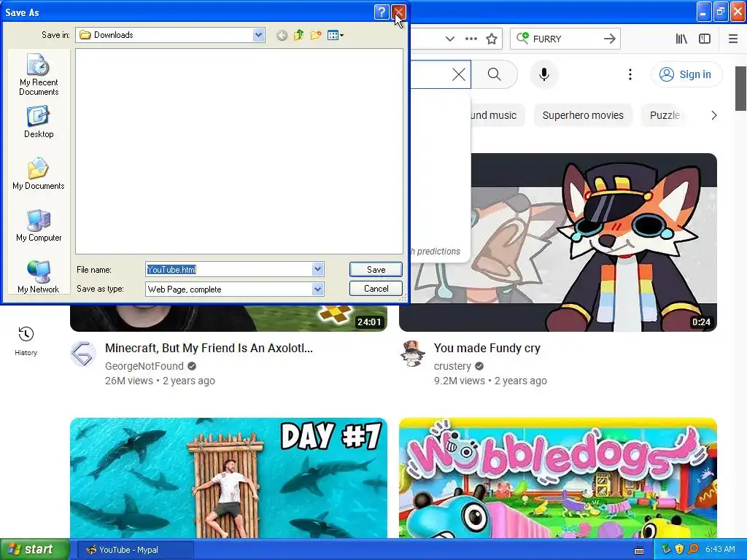The image size is (747, 560).
Task: Open the Wobbledogs video thumbnail
Action: [558, 478]
